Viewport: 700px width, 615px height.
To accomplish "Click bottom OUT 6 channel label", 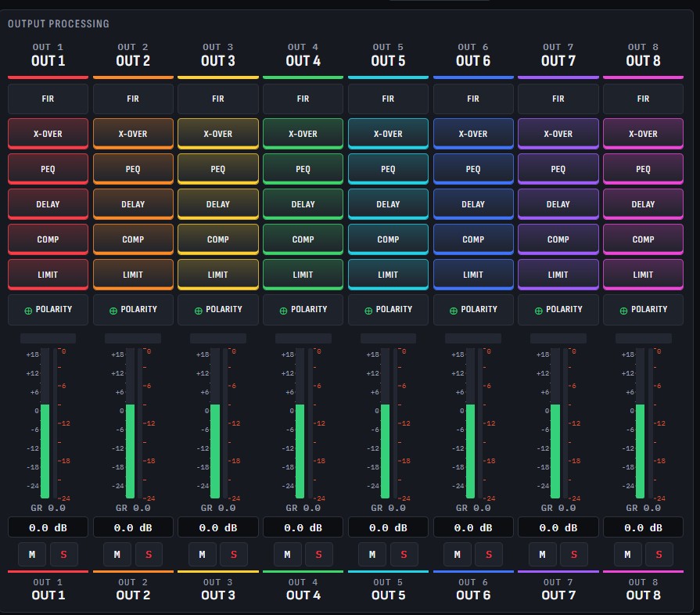I will coord(473,595).
